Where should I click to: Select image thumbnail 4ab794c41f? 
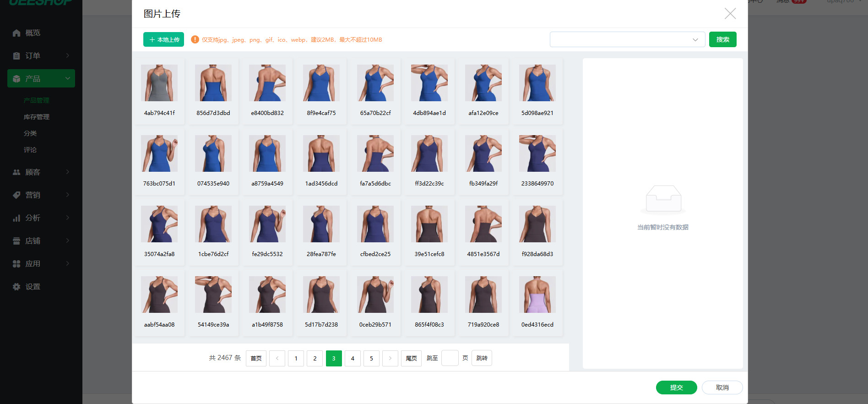(159, 83)
